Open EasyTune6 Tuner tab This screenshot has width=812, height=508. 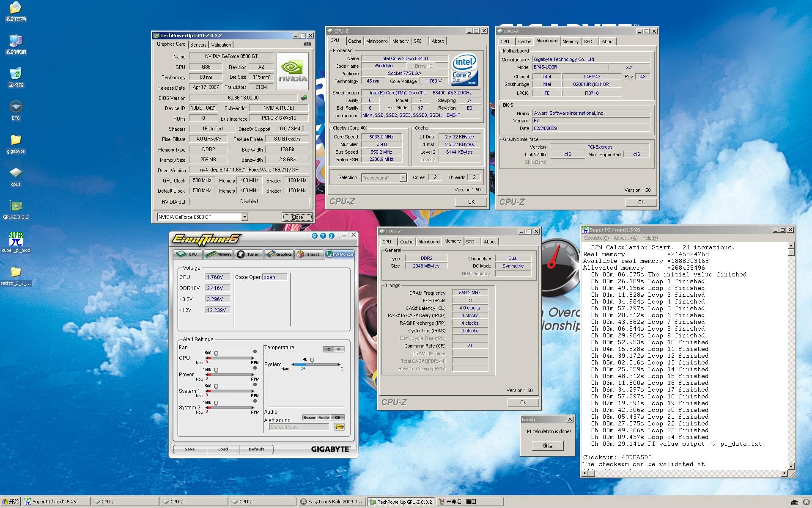click(x=249, y=254)
